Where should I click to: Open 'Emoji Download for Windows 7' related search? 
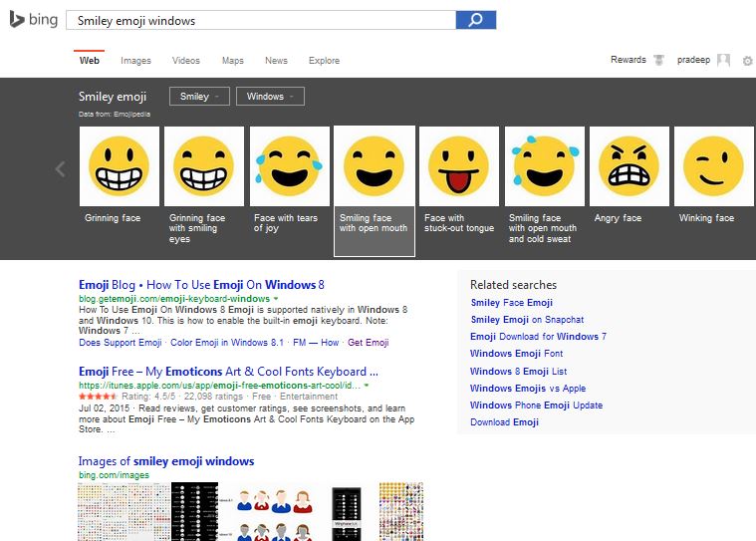point(538,337)
